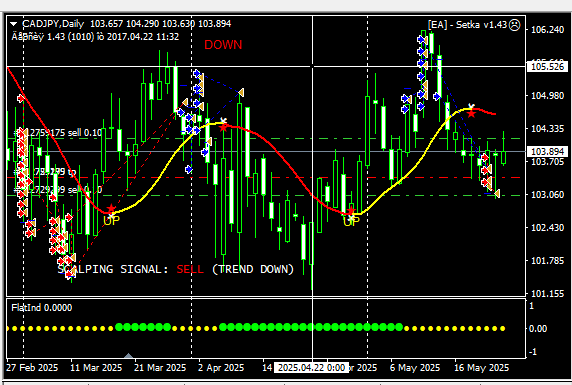Click the [EA] - Setka v1.43 label

pos(467,25)
